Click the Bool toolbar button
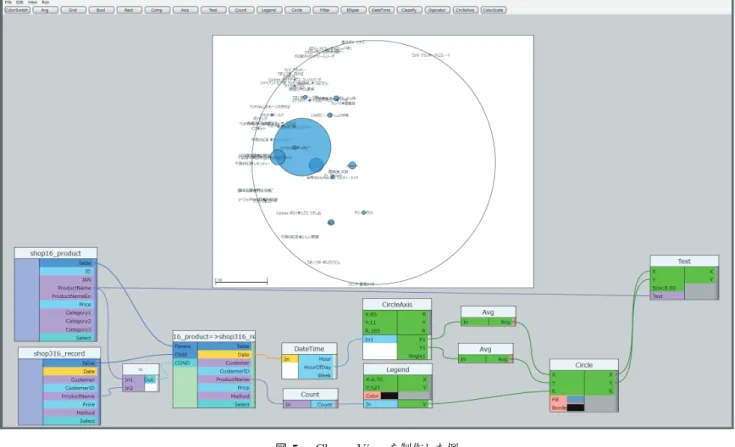Viewport: 735px width, 447px height. click(101, 10)
